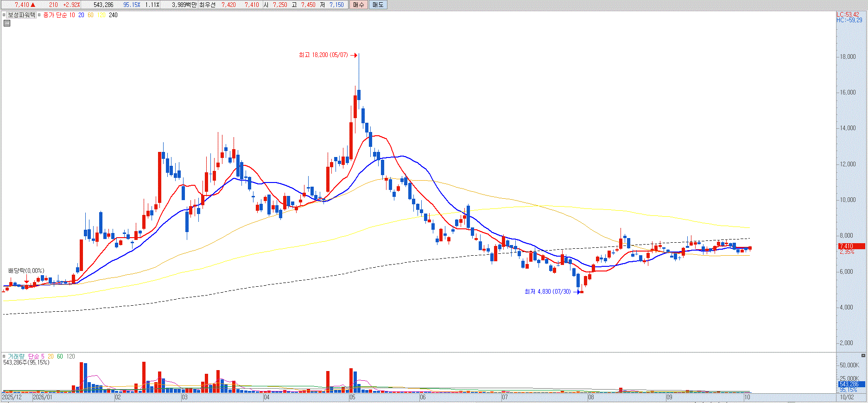Click the current price tag 7,410 on axis
Screen dimensions: 868x403
point(852,246)
